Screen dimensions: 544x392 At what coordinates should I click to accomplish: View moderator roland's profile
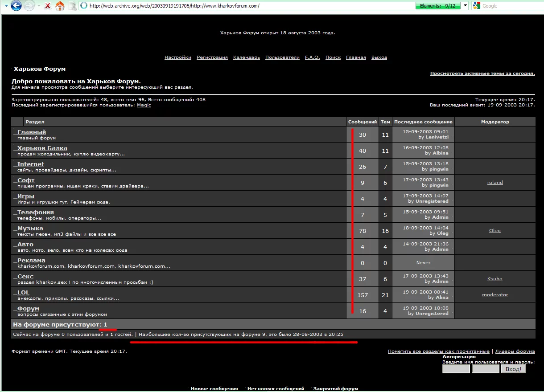[495, 183]
